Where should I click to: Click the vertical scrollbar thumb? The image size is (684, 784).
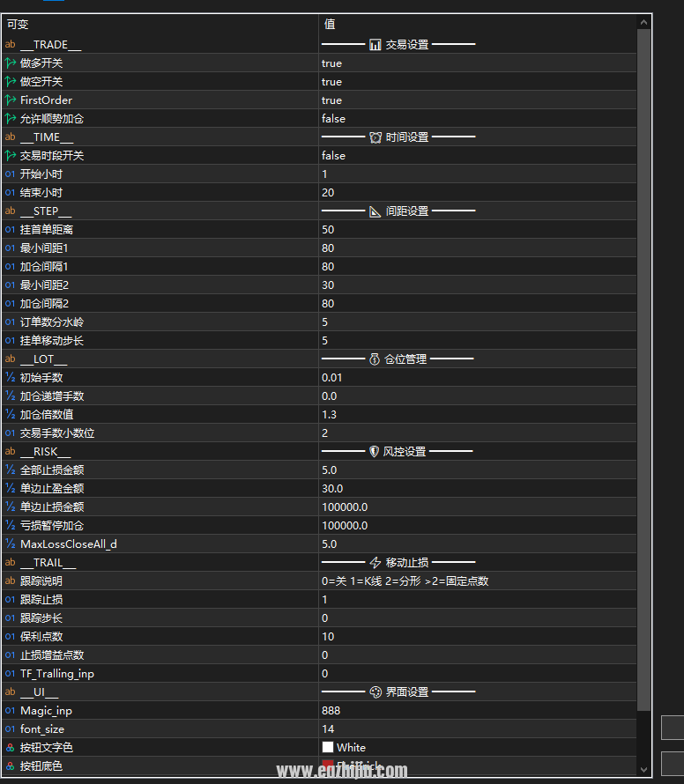(644, 370)
